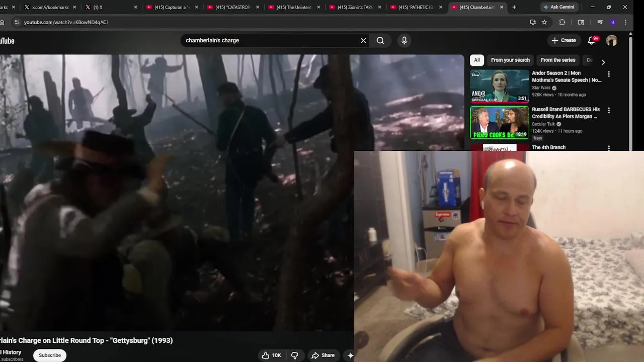Click the Share button
The width and height of the screenshot is (644, 362).
tap(323, 355)
